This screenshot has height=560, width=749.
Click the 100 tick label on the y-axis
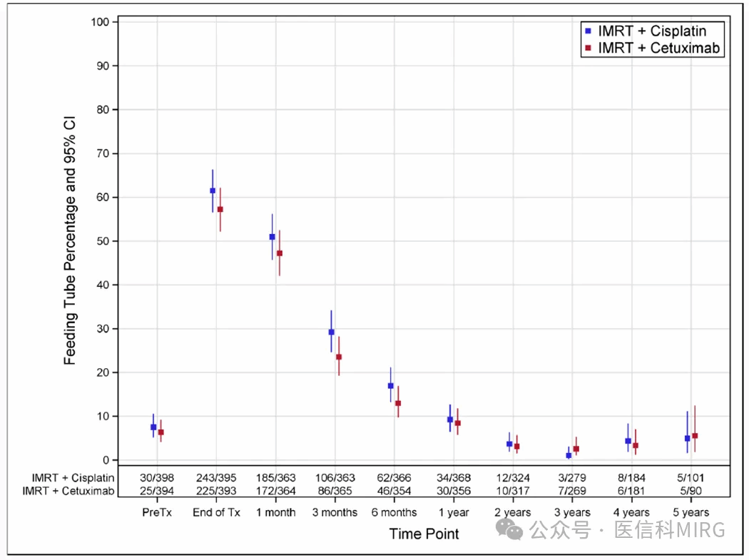100,22
